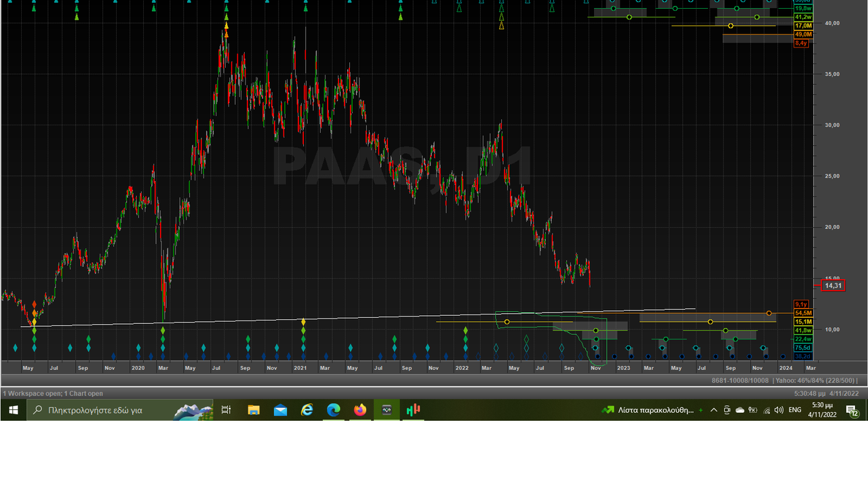Open File Explorer from the taskbar

pos(254,410)
